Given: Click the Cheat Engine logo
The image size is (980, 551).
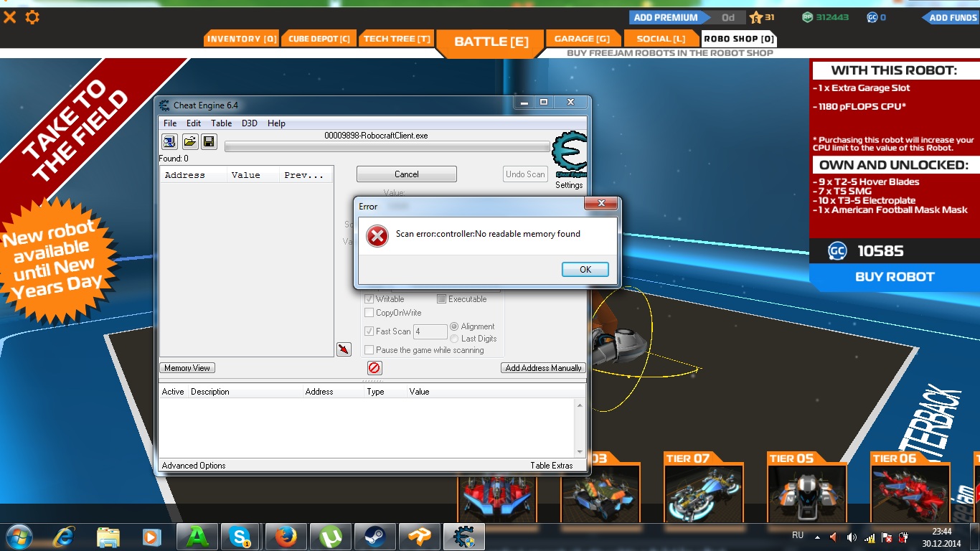Looking at the screenshot, I should pyautogui.click(x=570, y=155).
